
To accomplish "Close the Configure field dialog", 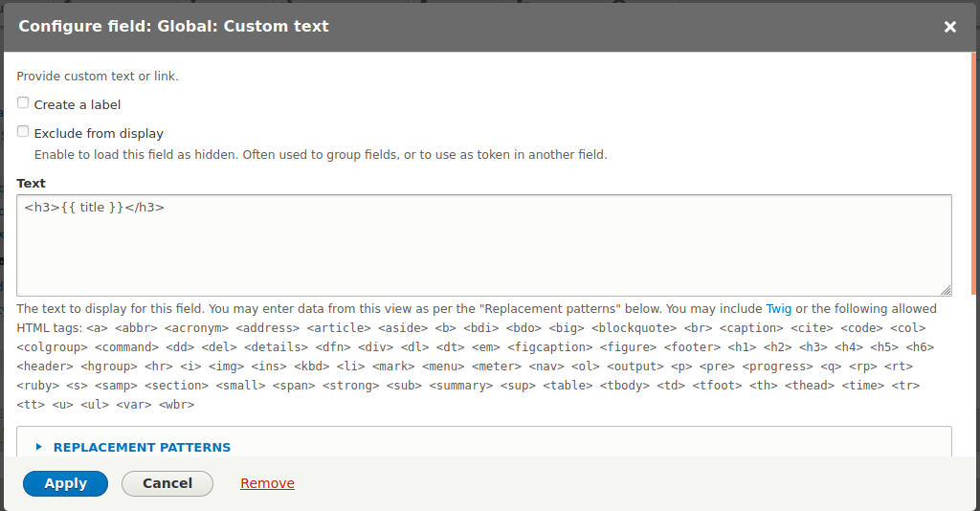I will (950, 27).
